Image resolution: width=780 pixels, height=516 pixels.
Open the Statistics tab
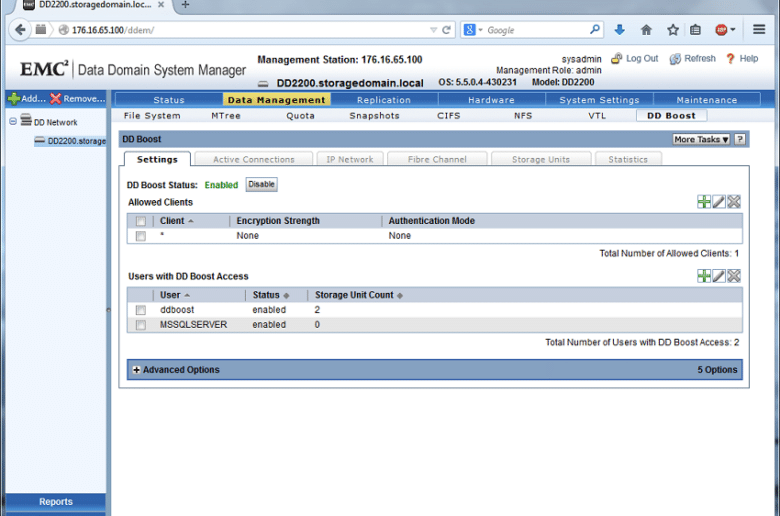[628, 159]
